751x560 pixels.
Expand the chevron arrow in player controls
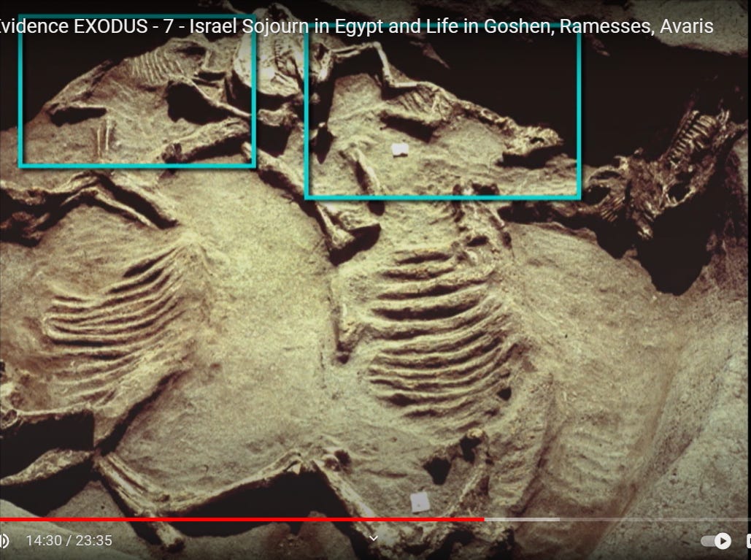click(374, 538)
